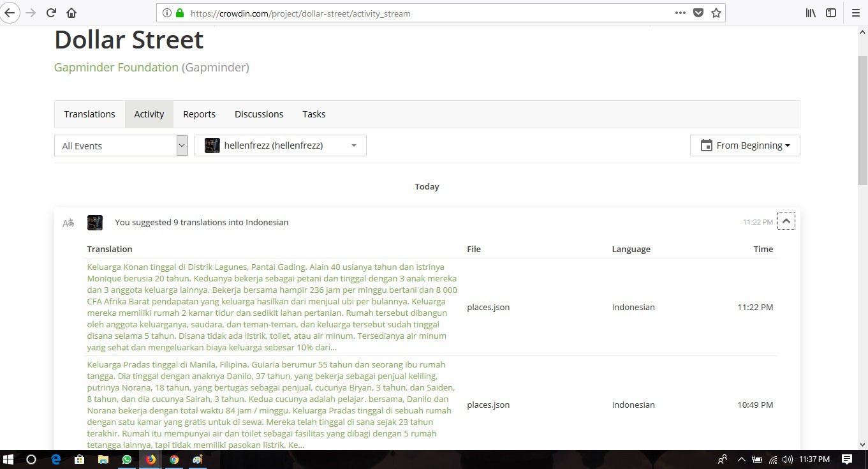The width and height of the screenshot is (868, 469).
Task: Switch to Google Chrome in taskbar
Action: pos(174,459)
